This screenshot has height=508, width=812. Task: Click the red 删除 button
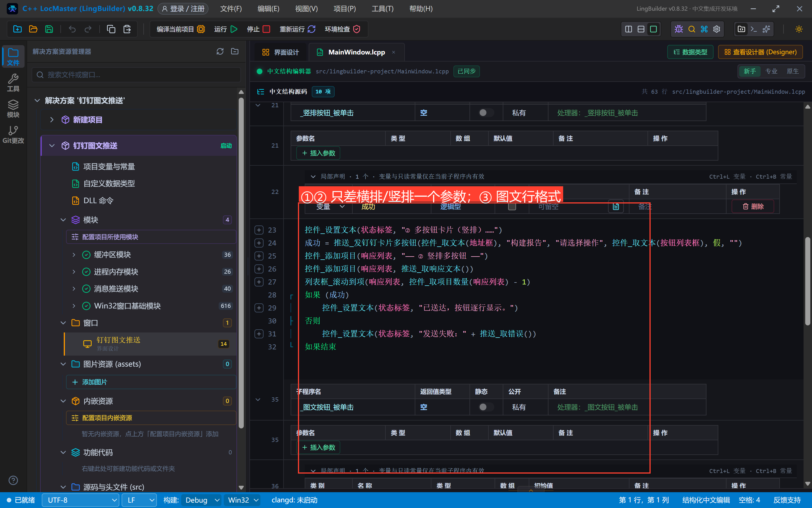coord(753,206)
